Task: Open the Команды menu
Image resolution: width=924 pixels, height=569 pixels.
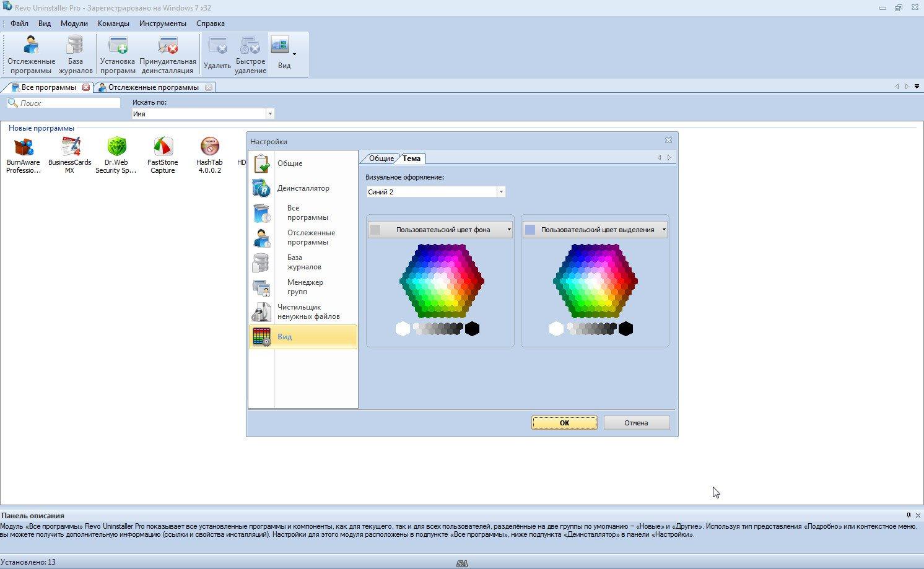Action: tap(113, 24)
